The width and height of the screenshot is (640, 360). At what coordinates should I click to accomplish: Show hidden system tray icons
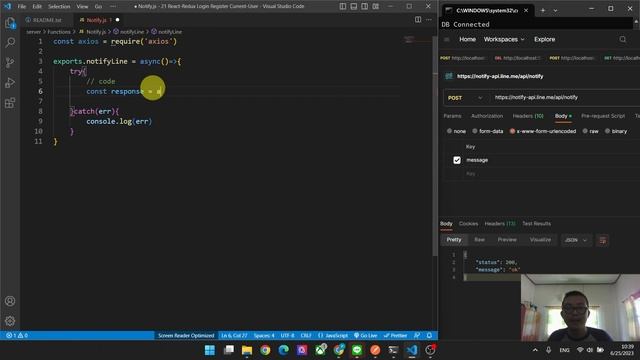coord(535,350)
